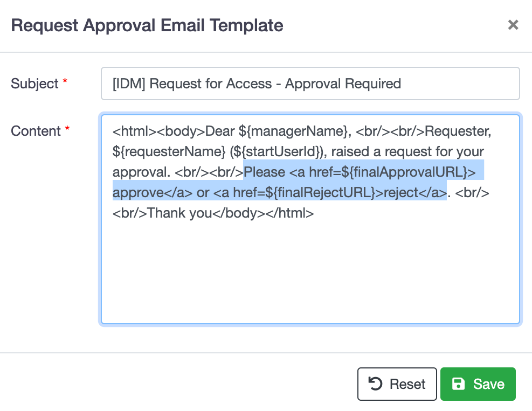Click the Content label

tap(36, 131)
